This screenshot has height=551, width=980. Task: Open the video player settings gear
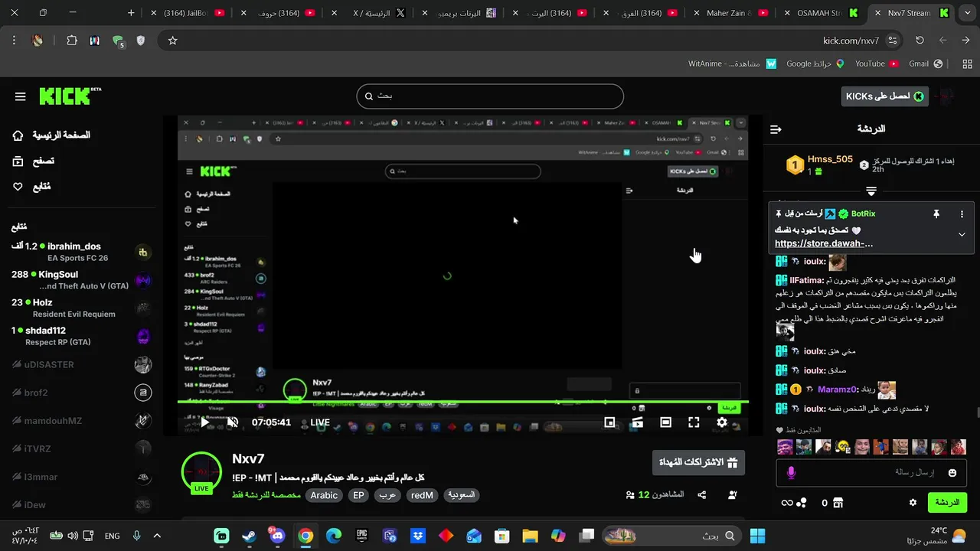click(x=722, y=422)
